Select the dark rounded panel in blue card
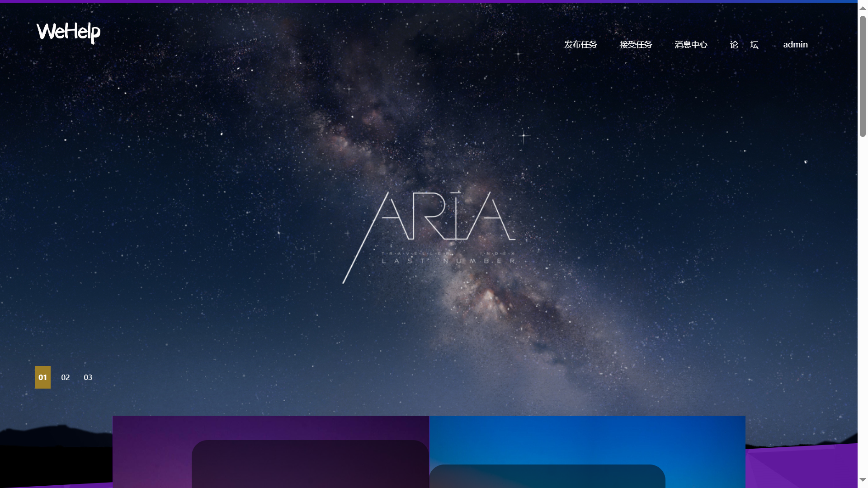868x488 pixels. click(x=547, y=476)
